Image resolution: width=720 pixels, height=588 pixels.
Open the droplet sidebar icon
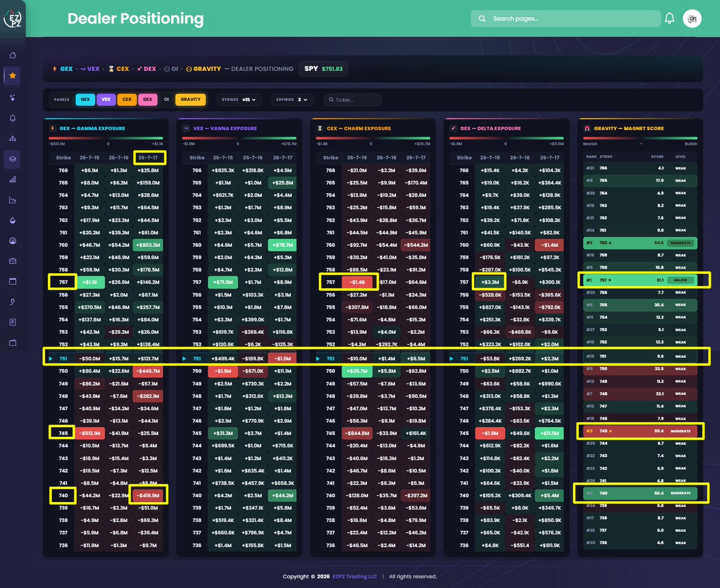point(13,220)
